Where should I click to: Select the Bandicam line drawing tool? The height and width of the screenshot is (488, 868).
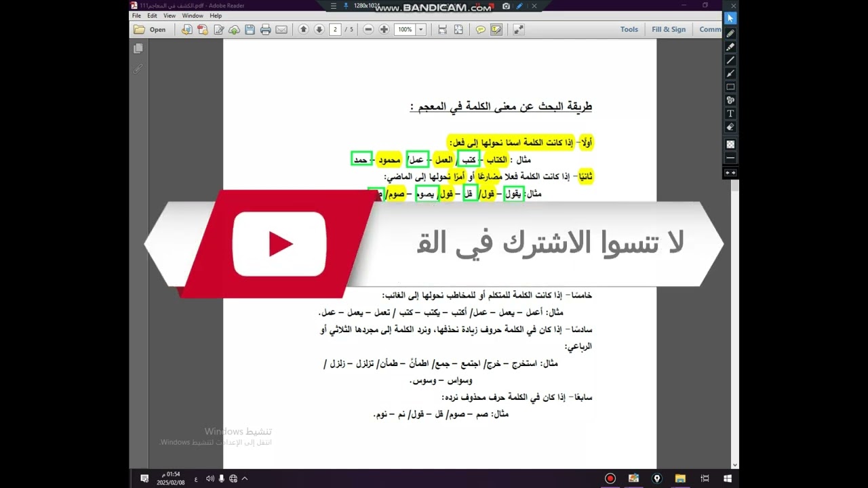(x=730, y=60)
